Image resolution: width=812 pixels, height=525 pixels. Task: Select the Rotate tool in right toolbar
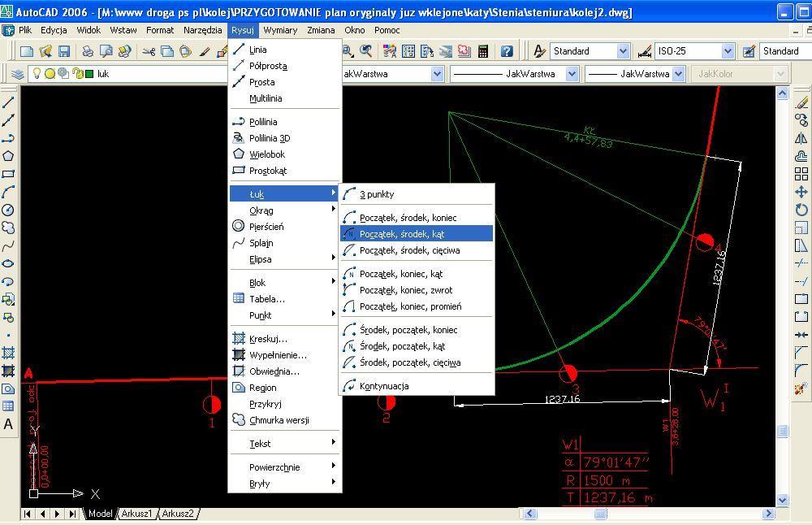tap(801, 210)
